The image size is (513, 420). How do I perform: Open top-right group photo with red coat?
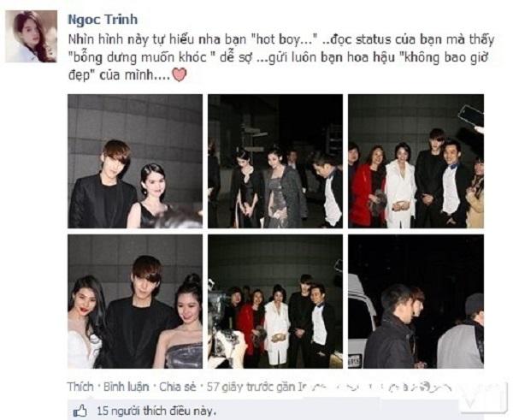[x=416, y=161]
